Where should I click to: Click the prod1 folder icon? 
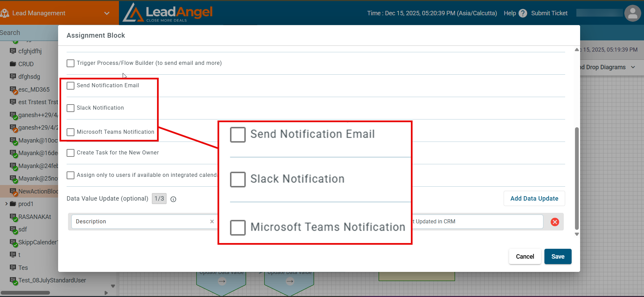[x=13, y=204]
